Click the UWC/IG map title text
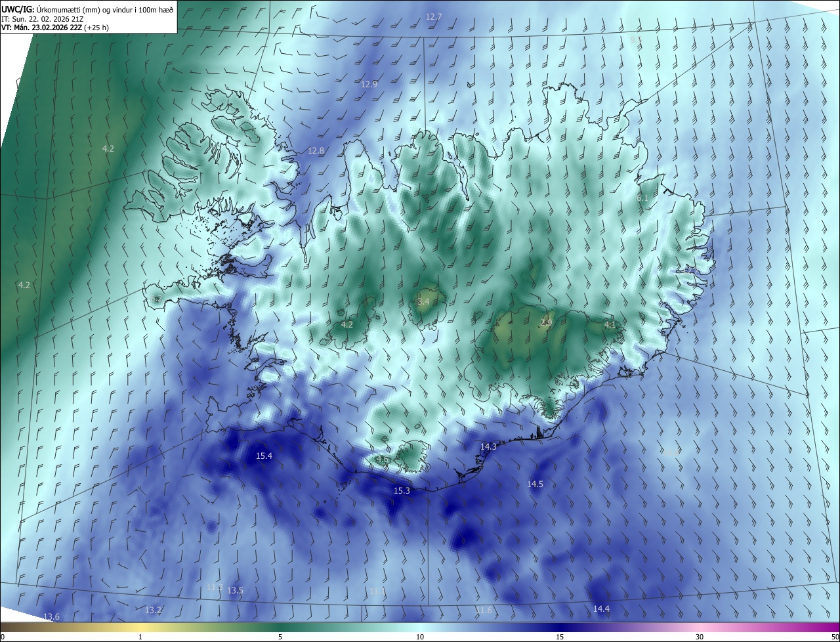Screen dimensions: 840x642 (87, 9)
